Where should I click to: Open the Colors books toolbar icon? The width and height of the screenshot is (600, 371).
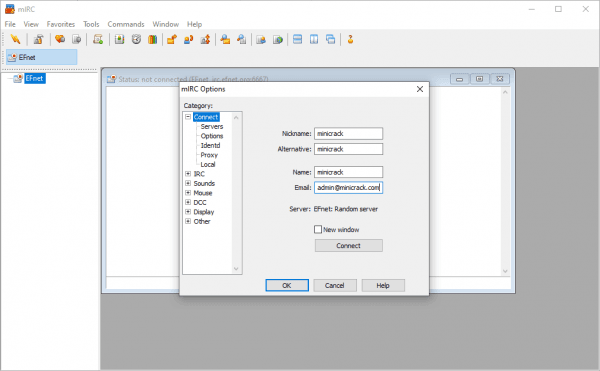[153, 39]
